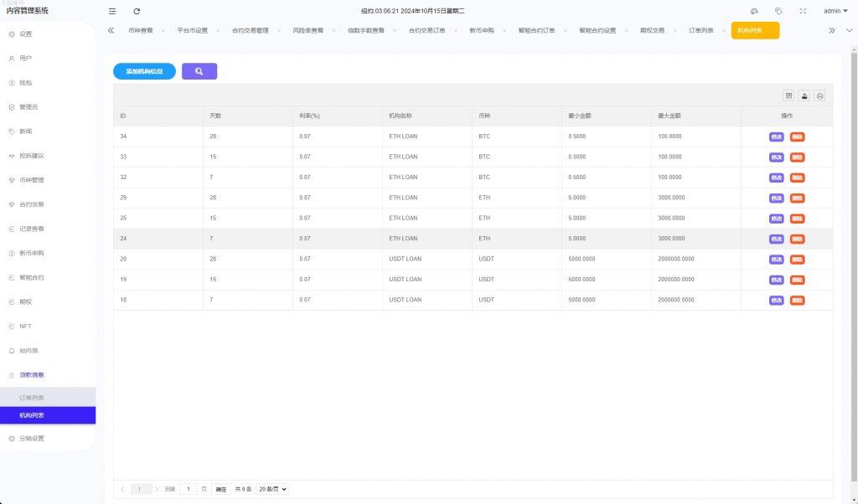Toggle fullscreen with the header expand icon

point(803,11)
